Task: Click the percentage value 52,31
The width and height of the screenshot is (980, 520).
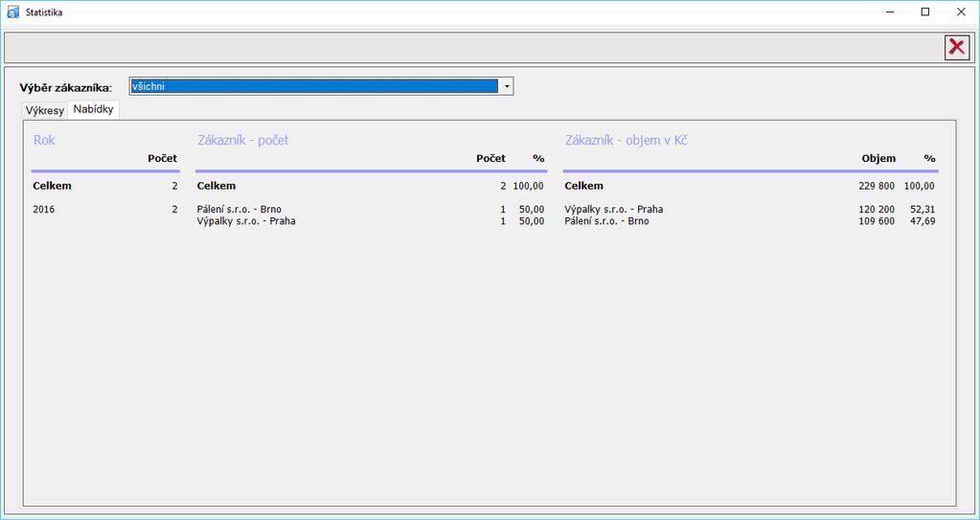Action: tap(923, 210)
